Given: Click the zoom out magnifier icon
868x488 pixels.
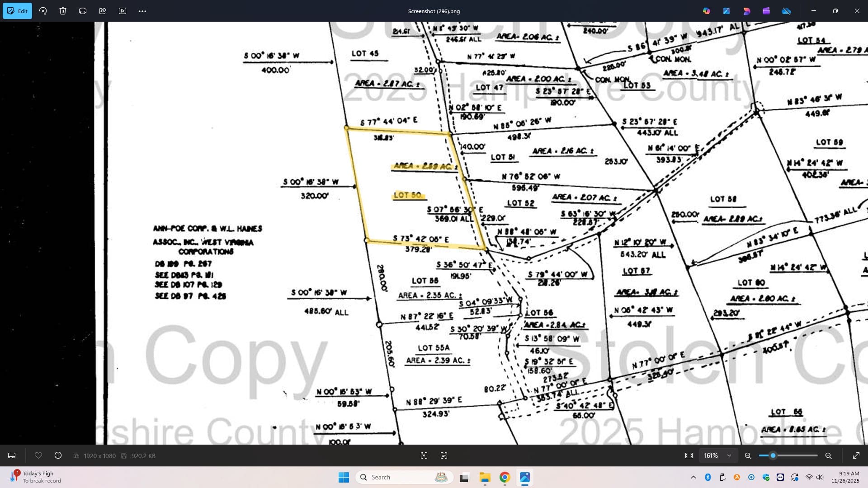Looking at the screenshot, I should click(x=748, y=455).
